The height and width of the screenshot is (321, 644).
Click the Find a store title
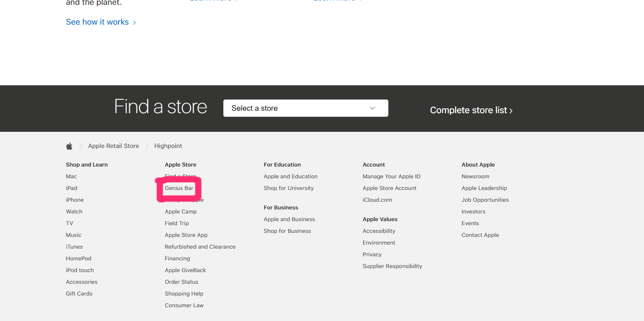[x=161, y=107]
